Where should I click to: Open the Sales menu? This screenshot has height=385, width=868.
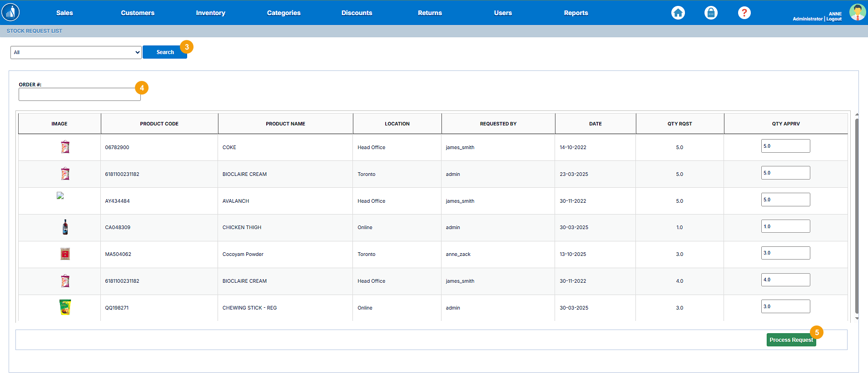(64, 13)
